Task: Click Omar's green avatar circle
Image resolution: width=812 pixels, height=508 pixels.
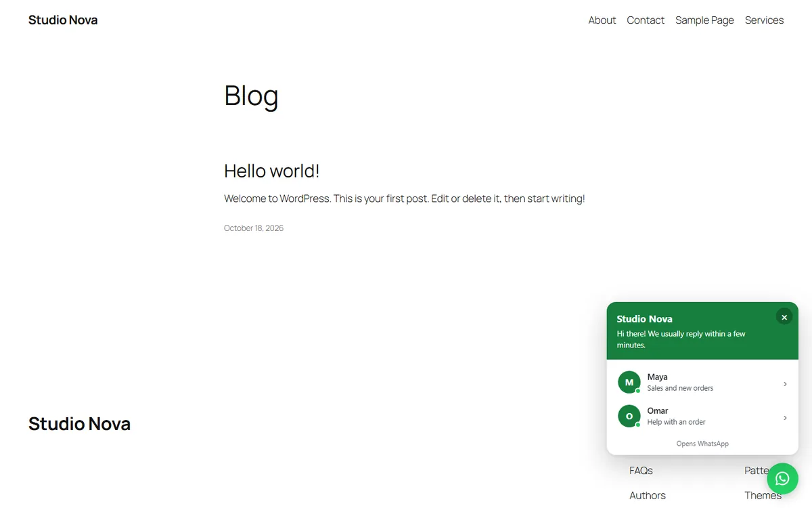Action: click(x=629, y=416)
